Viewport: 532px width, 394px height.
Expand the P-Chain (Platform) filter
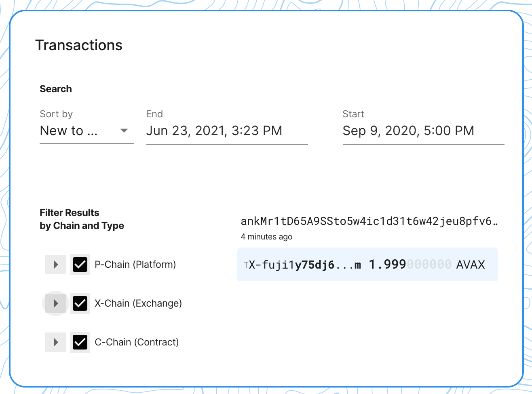coord(56,265)
